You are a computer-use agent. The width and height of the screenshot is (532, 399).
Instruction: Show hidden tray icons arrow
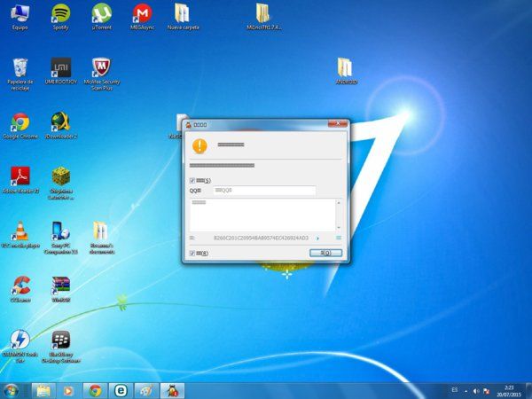click(465, 391)
